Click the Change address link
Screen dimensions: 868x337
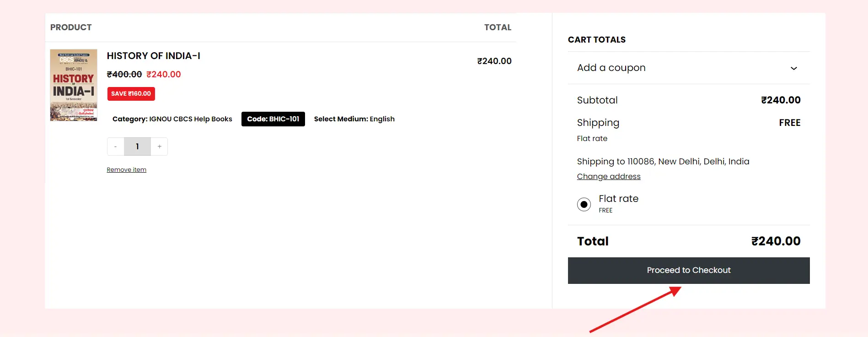pyautogui.click(x=609, y=176)
